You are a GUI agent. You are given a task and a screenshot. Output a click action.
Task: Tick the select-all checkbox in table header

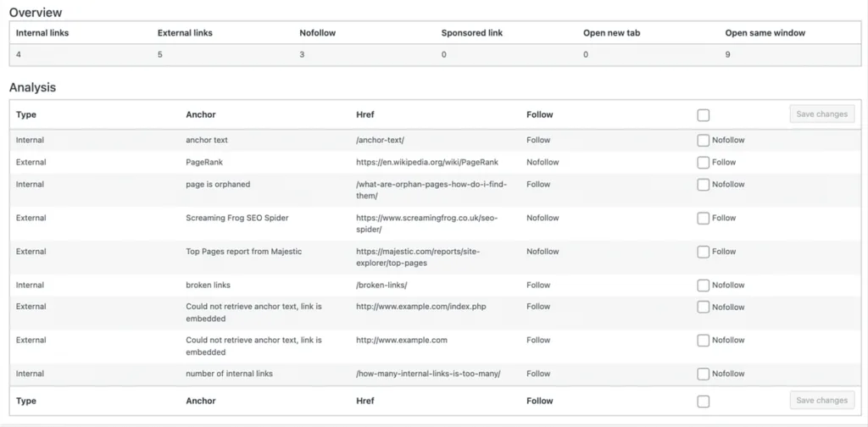(x=703, y=115)
